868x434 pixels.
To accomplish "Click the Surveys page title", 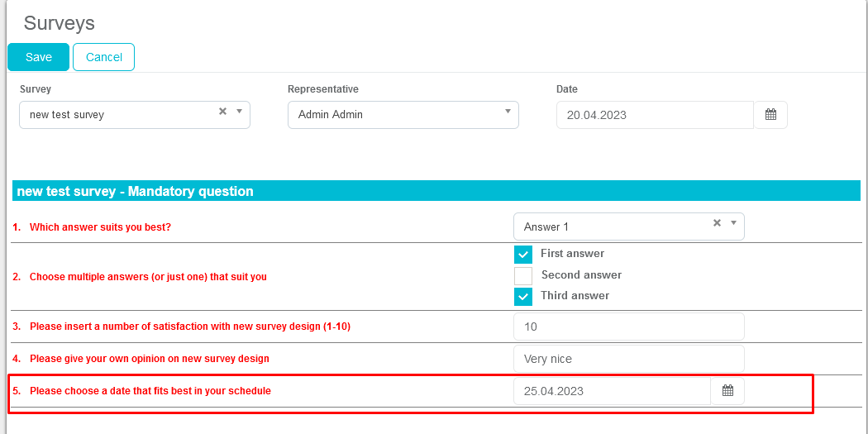I will (59, 22).
